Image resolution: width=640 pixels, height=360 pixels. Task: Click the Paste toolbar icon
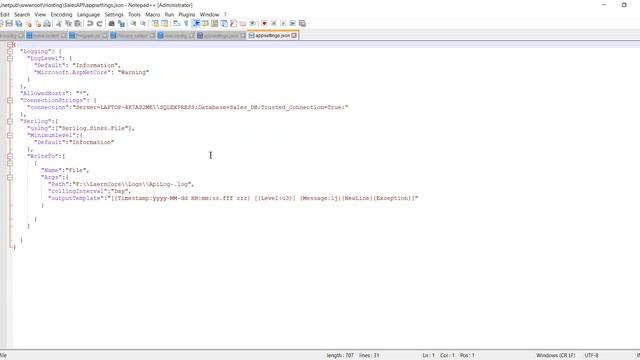coord(78,24)
